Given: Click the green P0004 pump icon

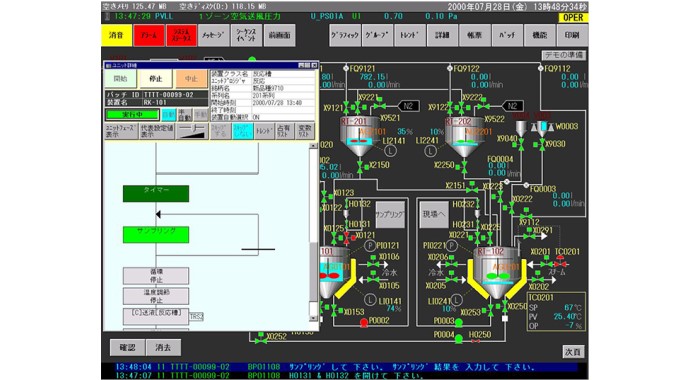Looking at the screenshot, I should (x=459, y=338).
